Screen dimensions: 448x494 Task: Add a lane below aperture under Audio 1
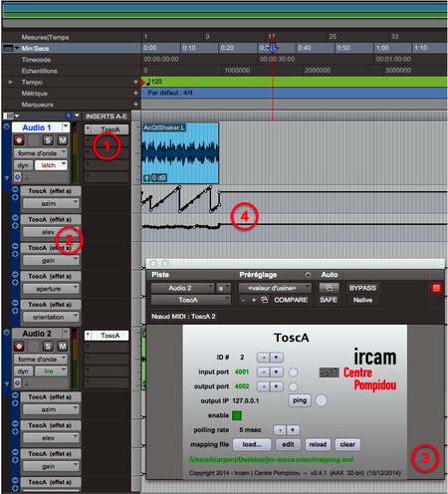coord(15,282)
